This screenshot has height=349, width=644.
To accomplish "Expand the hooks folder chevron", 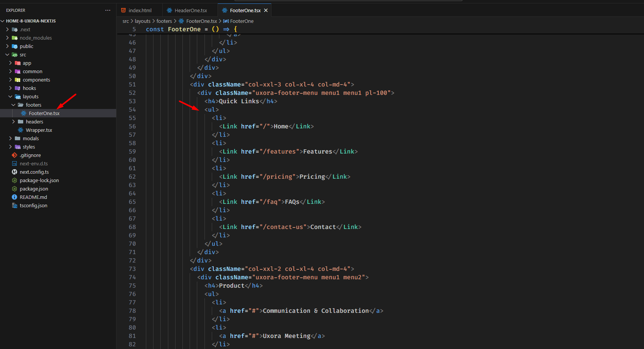I will pos(10,88).
